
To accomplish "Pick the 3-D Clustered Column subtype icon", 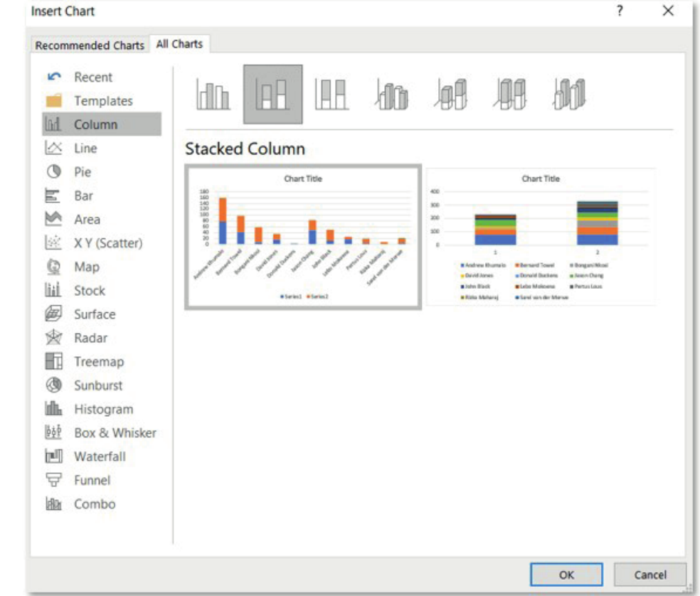I will pos(391,94).
